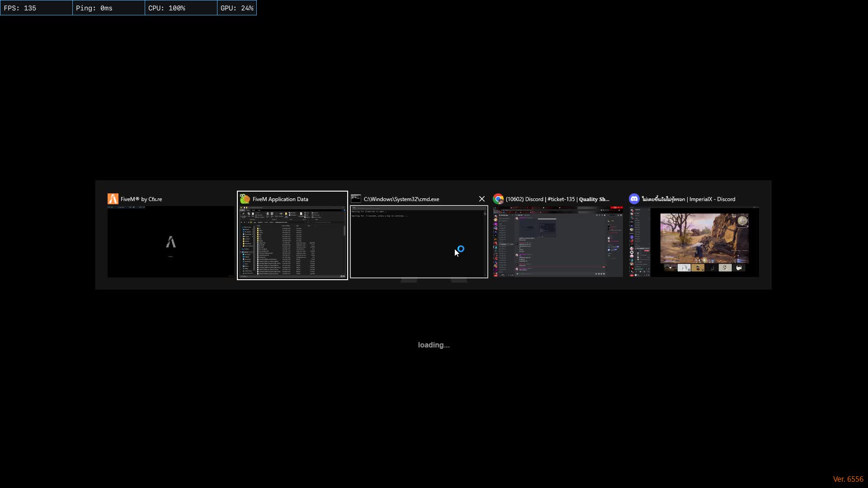Switch to the ImperialX Discord window
The height and width of the screenshot is (488, 868).
click(x=694, y=242)
